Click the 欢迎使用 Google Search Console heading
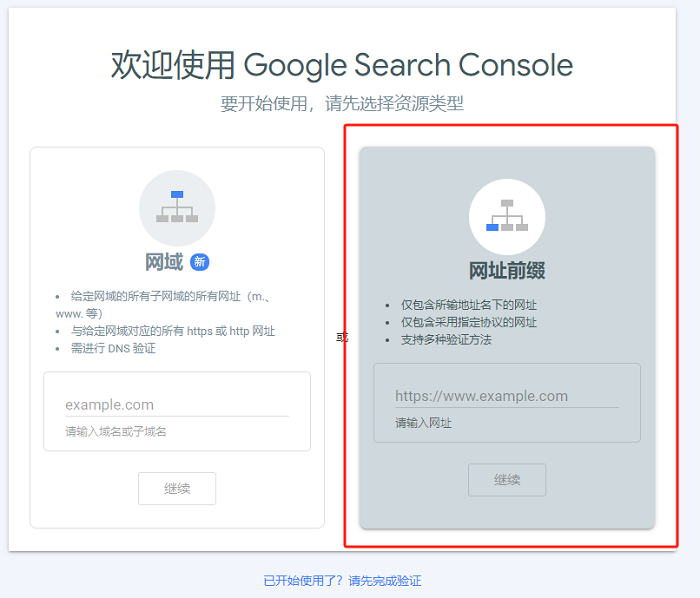The image size is (700, 598). 342,65
